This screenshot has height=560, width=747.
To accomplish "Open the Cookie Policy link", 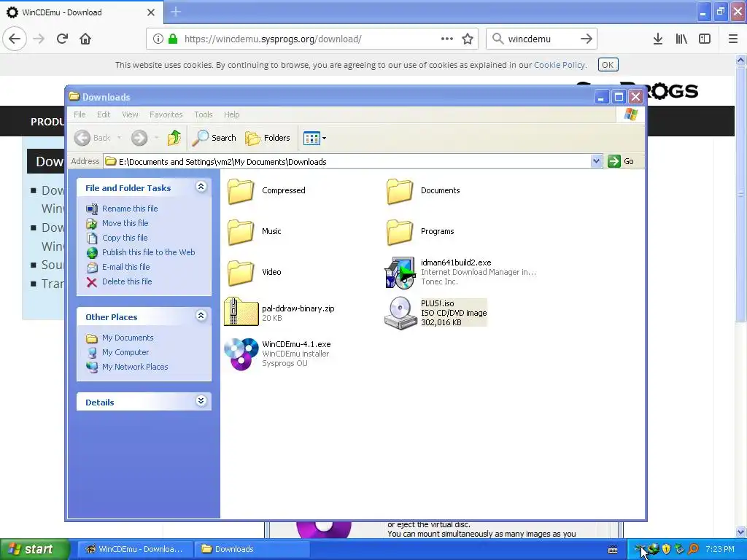I will point(560,65).
